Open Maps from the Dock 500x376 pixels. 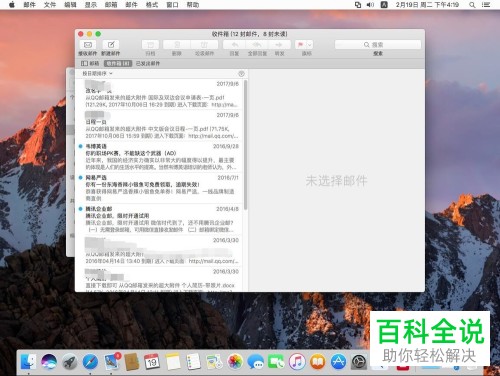click(214, 362)
